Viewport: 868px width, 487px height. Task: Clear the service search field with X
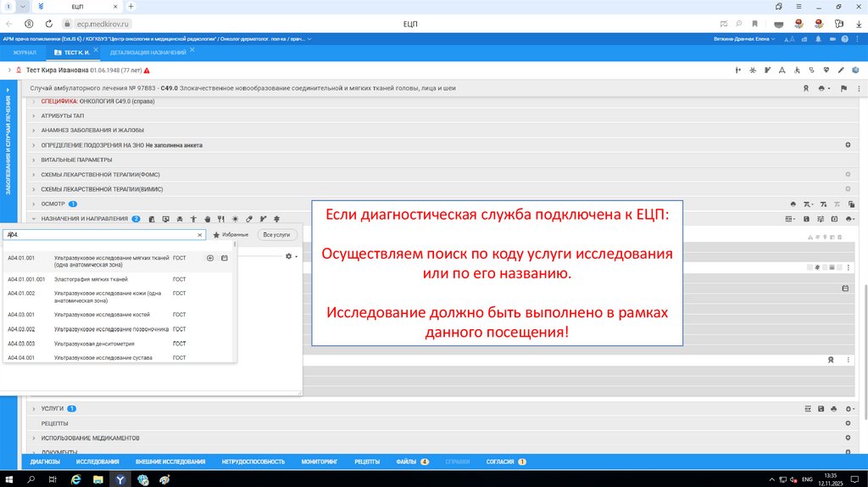pos(200,234)
